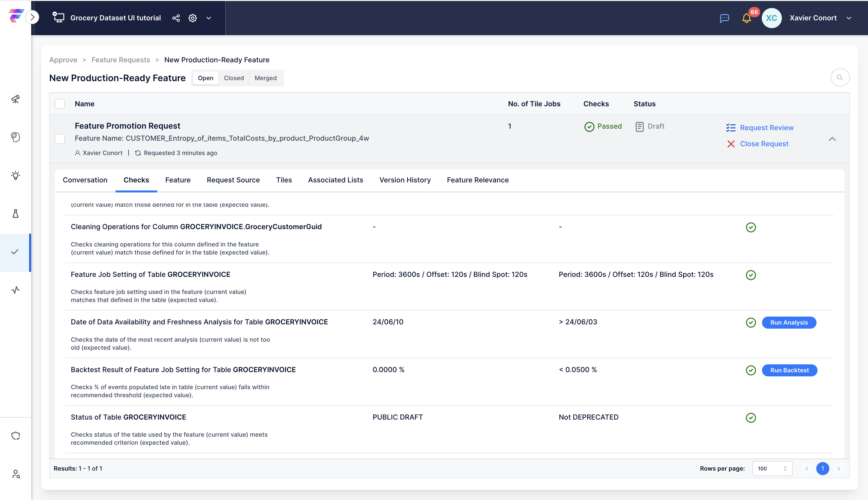This screenshot has height=500, width=868.
Task: Click Data Availability check pass icon
Action: point(751,322)
